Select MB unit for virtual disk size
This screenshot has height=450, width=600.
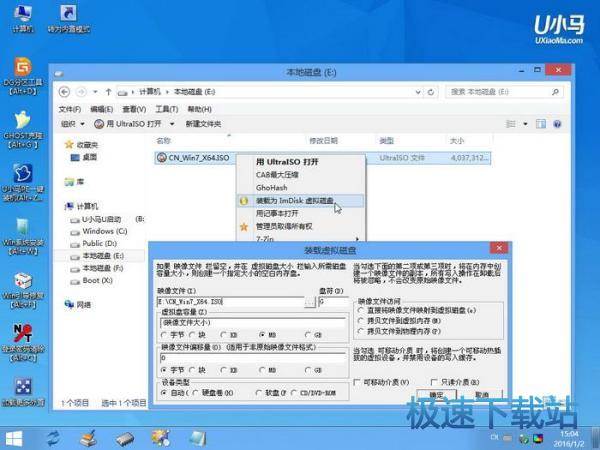(267, 335)
